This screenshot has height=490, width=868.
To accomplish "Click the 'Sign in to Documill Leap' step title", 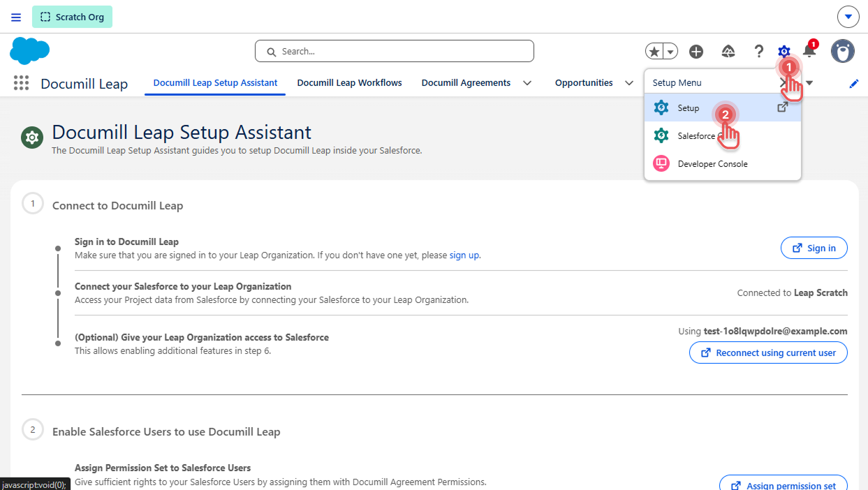I will tap(126, 242).
